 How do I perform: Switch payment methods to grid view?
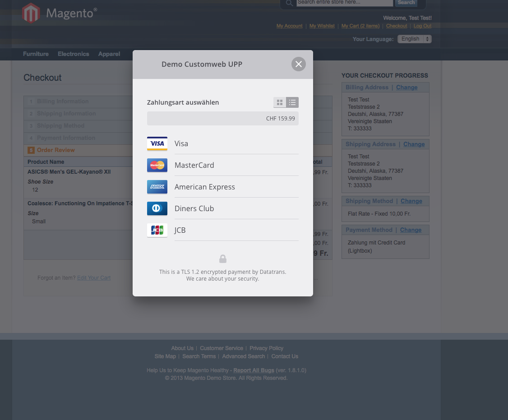click(x=280, y=102)
